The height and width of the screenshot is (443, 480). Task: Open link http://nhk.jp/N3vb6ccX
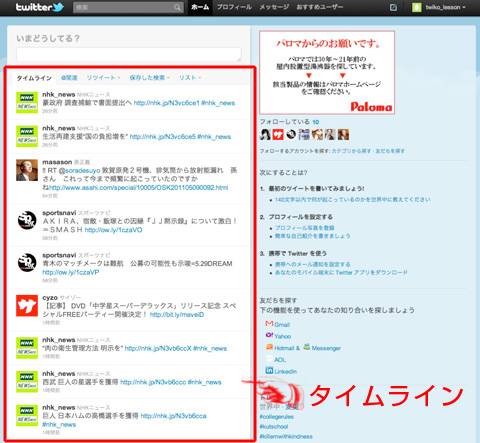coord(158,348)
